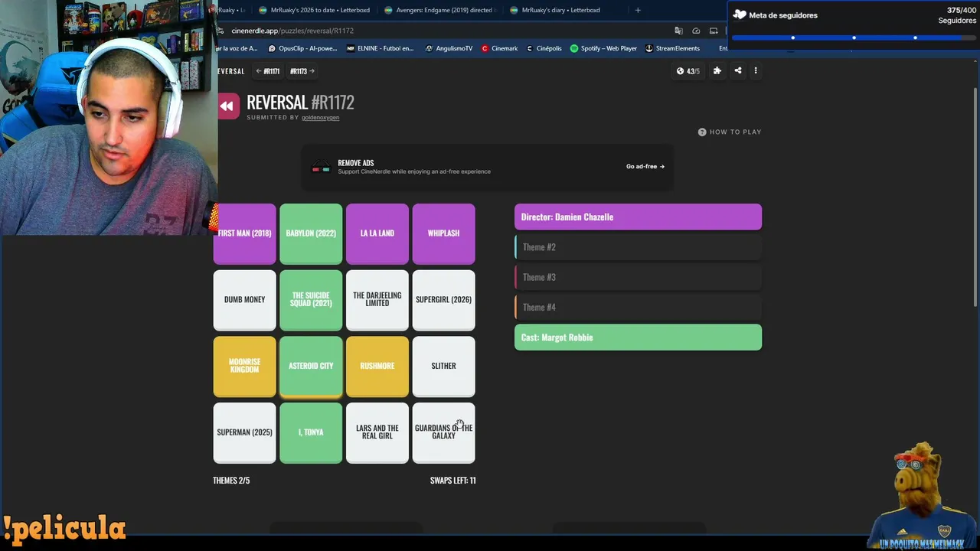The width and height of the screenshot is (980, 551).
Task: Select the Moonrise Kingdom tile
Action: point(244,367)
